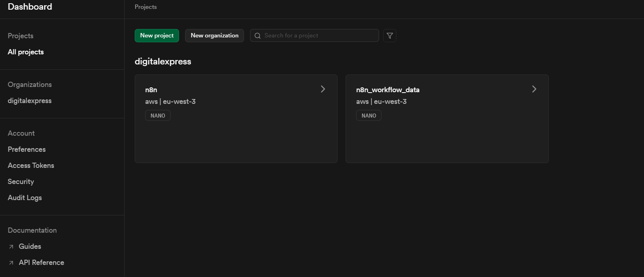Click the n8n project name
The width and height of the screenshot is (644, 277).
pos(151,90)
